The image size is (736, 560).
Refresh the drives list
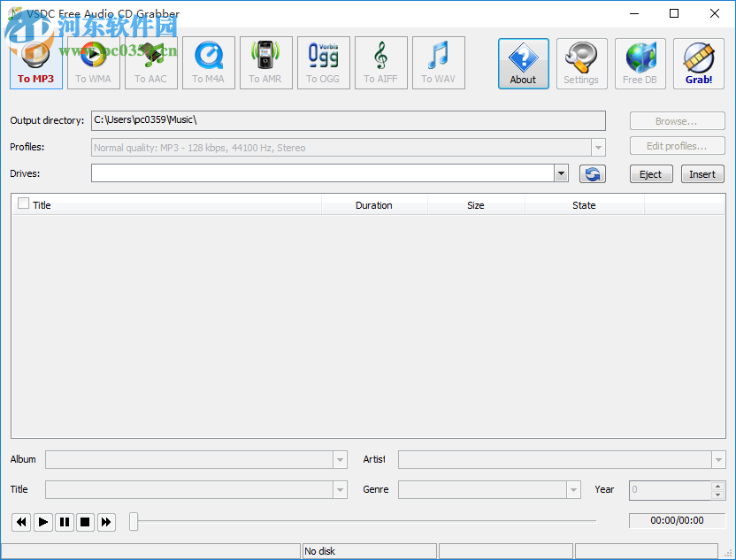[x=592, y=173]
